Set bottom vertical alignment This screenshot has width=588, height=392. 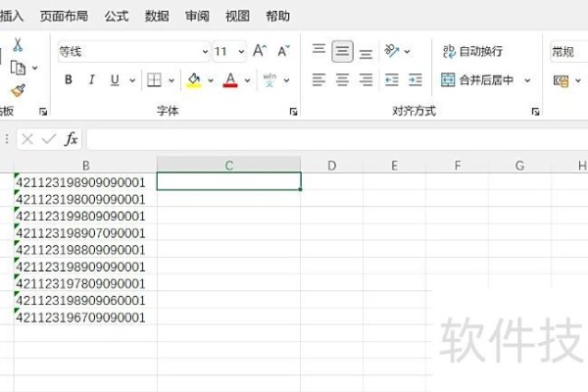click(x=366, y=54)
